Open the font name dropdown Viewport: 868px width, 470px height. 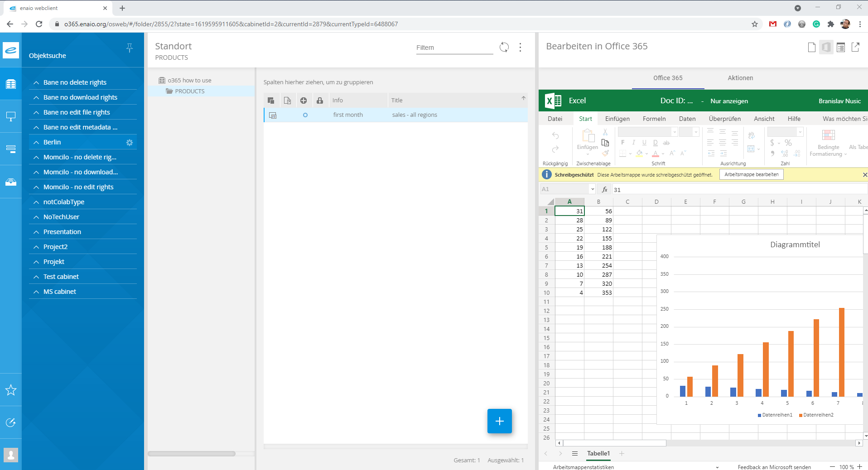click(x=675, y=132)
